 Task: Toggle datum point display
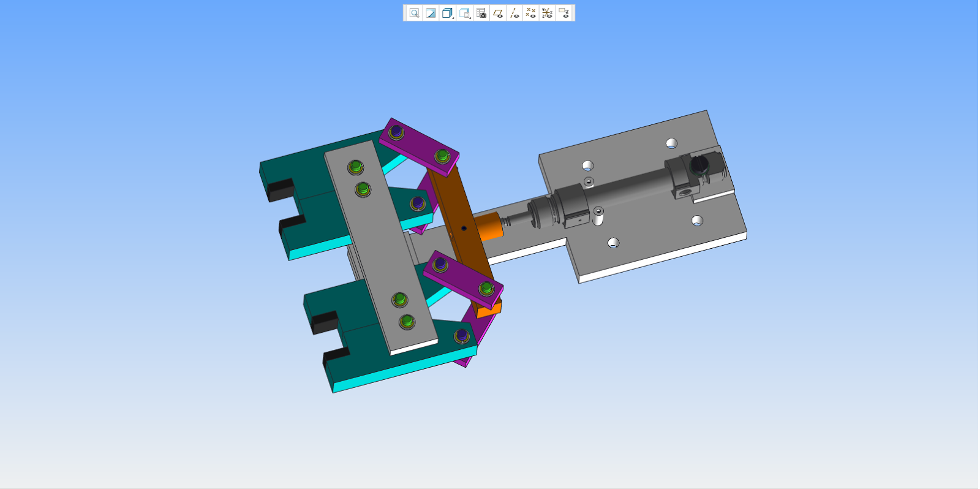point(531,13)
